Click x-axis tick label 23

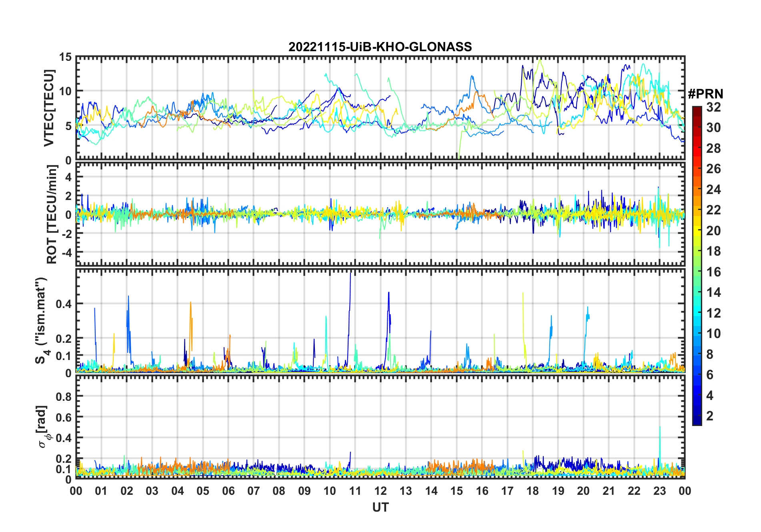click(x=659, y=491)
